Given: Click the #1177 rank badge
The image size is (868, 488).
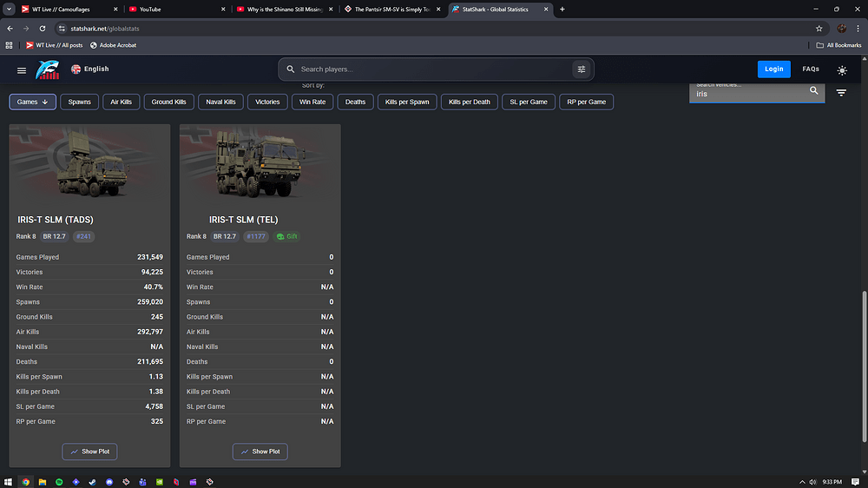Looking at the screenshot, I should pyautogui.click(x=256, y=236).
